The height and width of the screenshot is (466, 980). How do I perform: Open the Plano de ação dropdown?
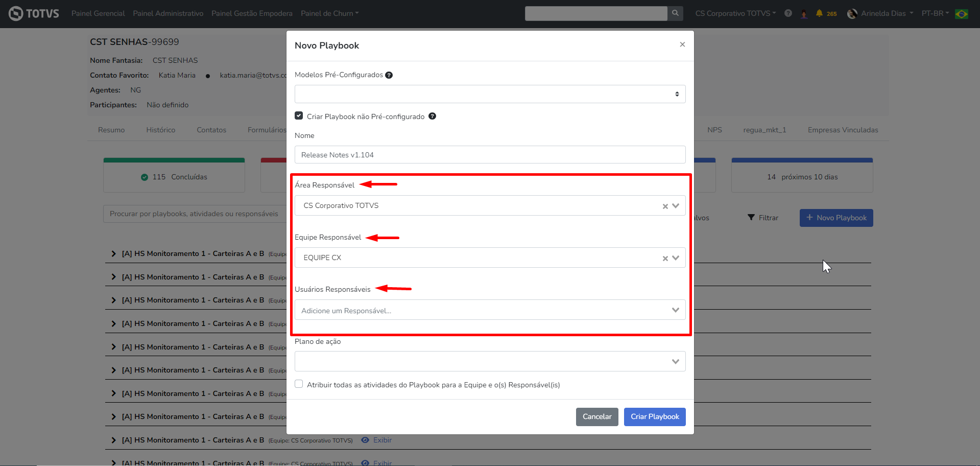pyautogui.click(x=490, y=361)
